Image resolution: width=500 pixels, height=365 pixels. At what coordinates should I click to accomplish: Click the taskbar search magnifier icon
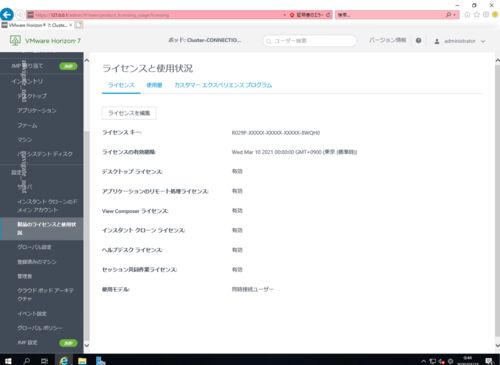[26, 361]
